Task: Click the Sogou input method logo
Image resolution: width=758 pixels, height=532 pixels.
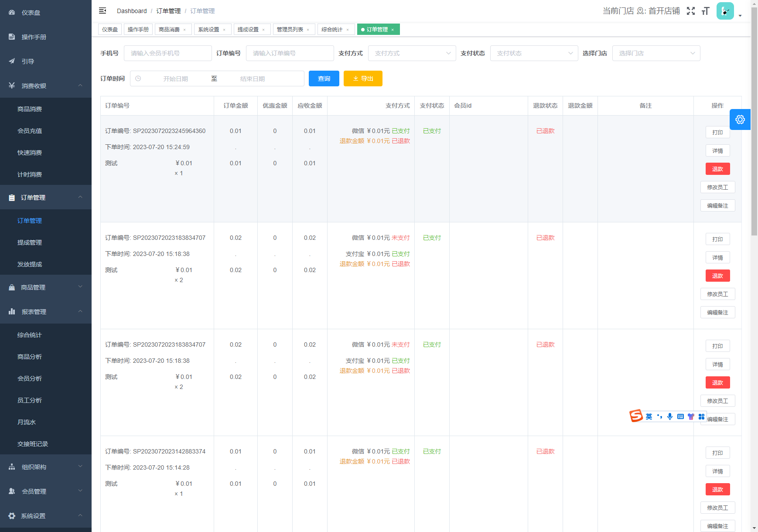Action: 636,416
